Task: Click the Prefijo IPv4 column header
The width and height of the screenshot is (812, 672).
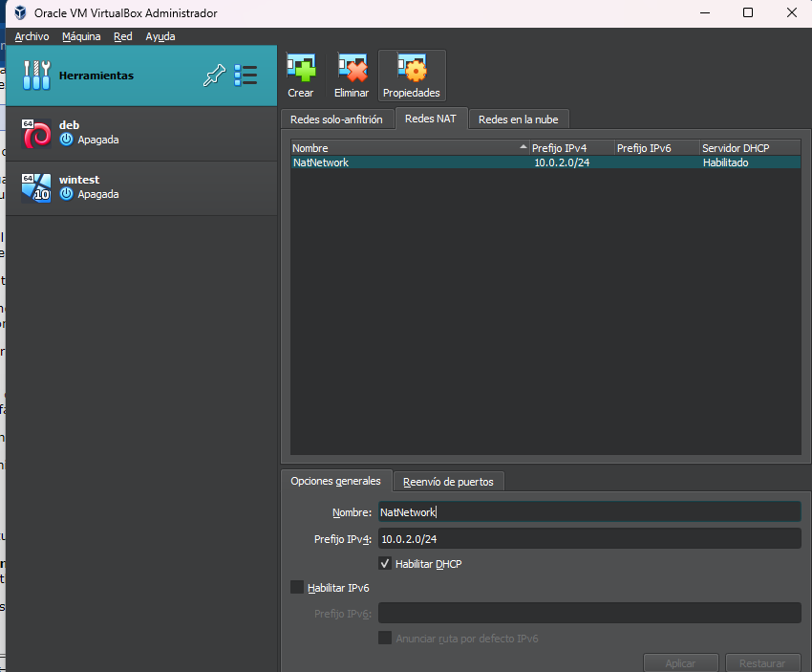Action: click(571, 147)
